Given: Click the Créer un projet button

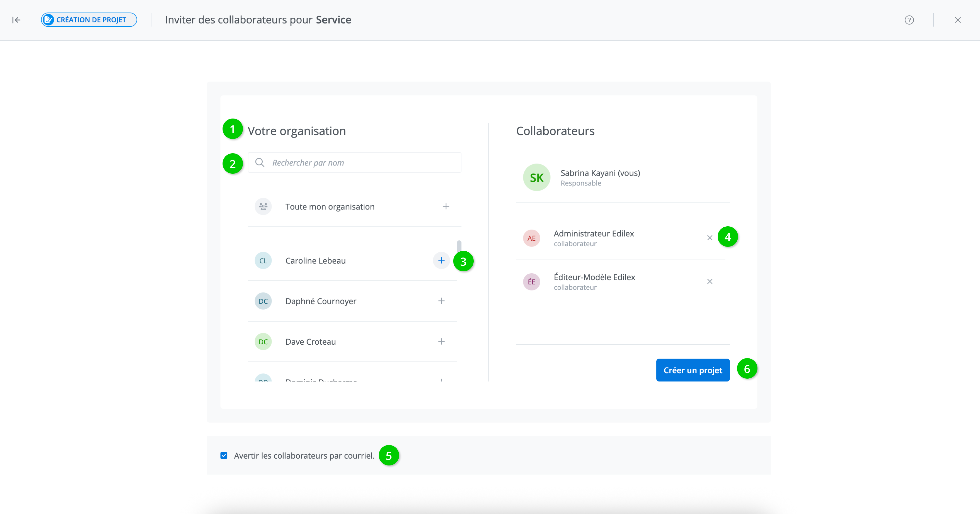Looking at the screenshot, I should point(692,370).
